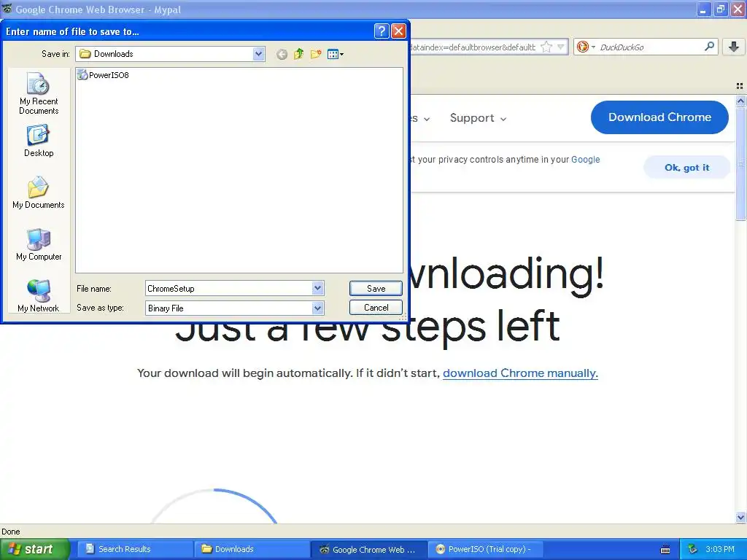
Task: Open the Google link in privacy notice
Action: [586, 160]
